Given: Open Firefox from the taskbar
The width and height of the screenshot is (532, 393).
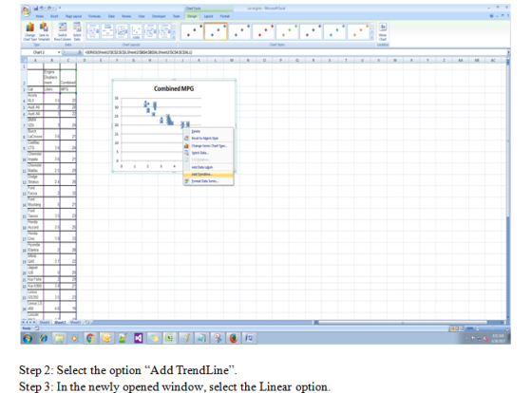Looking at the screenshot, I should [x=234, y=338].
